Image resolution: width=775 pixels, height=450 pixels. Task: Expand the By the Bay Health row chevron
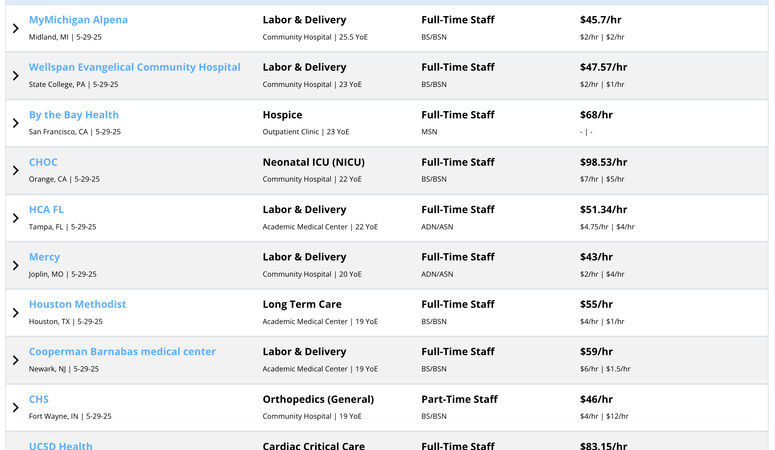click(x=16, y=123)
